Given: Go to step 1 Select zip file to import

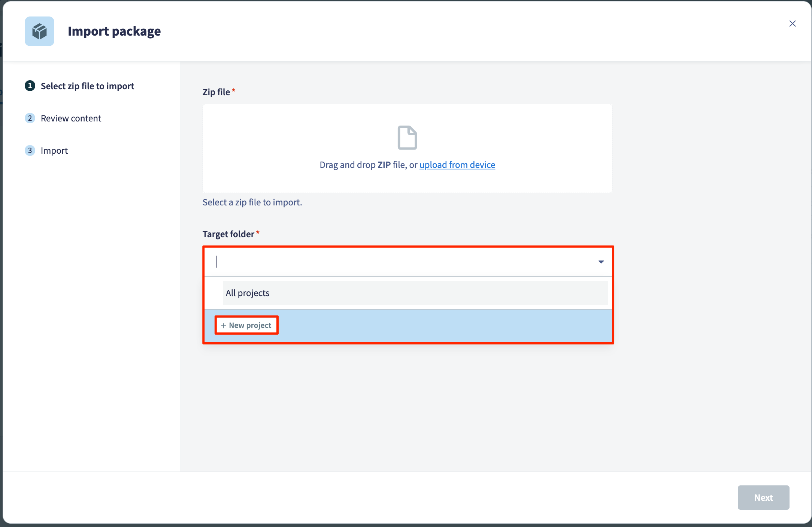Looking at the screenshot, I should [x=79, y=86].
